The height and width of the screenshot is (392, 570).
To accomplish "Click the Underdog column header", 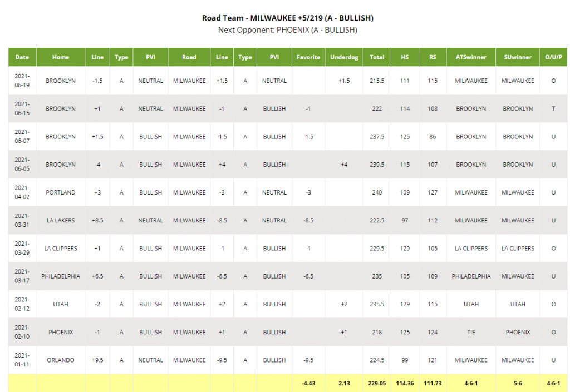I will pyautogui.click(x=344, y=57).
